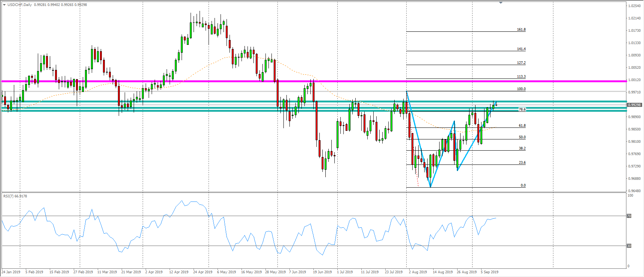Viewport: 644px width, 277px height.
Task: Click the 0.97690 price axis label
Action: pos(634,154)
